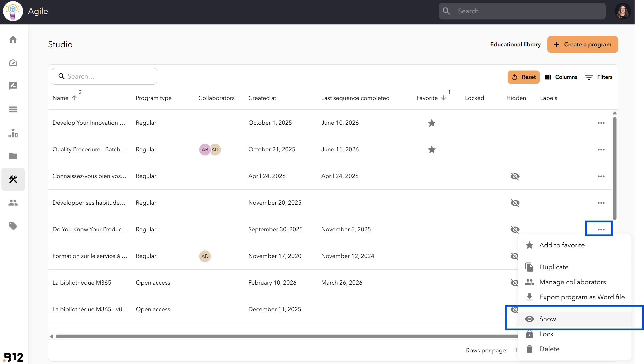
Task: Toggle hidden icon for Développer ses habitudes row
Action: (x=515, y=203)
